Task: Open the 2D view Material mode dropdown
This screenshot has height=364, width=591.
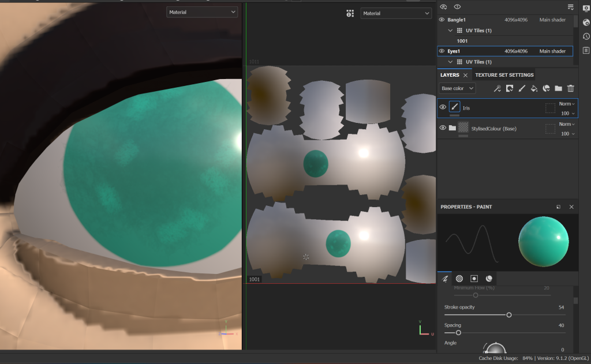Action: click(397, 13)
